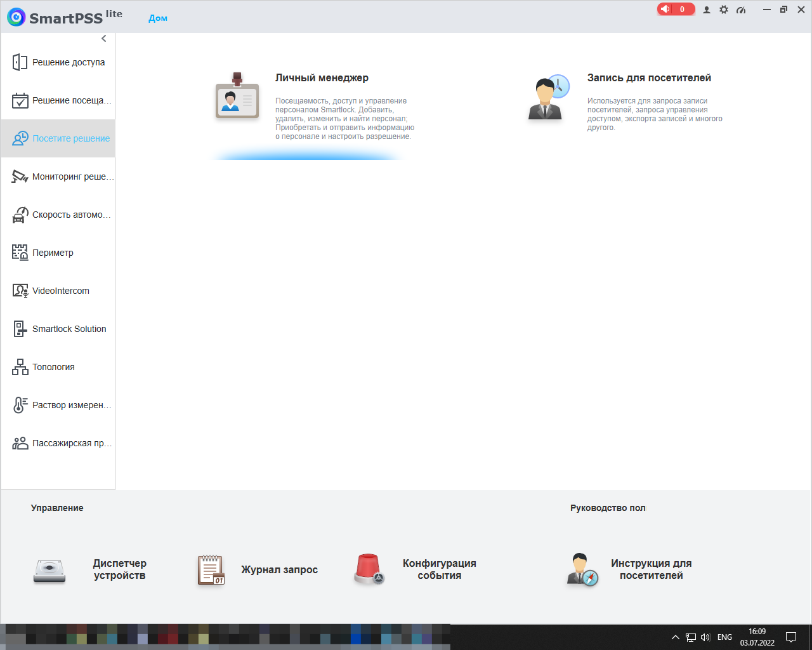This screenshot has width=812, height=650.
Task: Switch ENG input language
Action: pos(724,637)
